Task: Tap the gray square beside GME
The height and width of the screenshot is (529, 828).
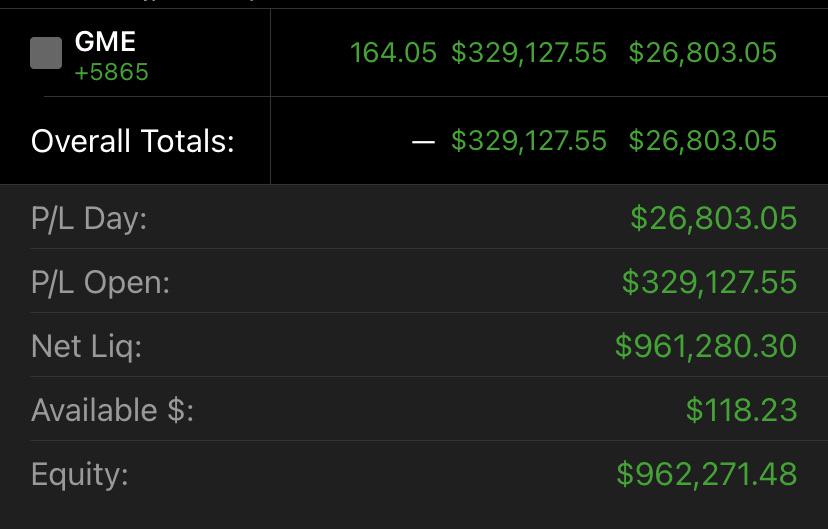Action: point(46,53)
